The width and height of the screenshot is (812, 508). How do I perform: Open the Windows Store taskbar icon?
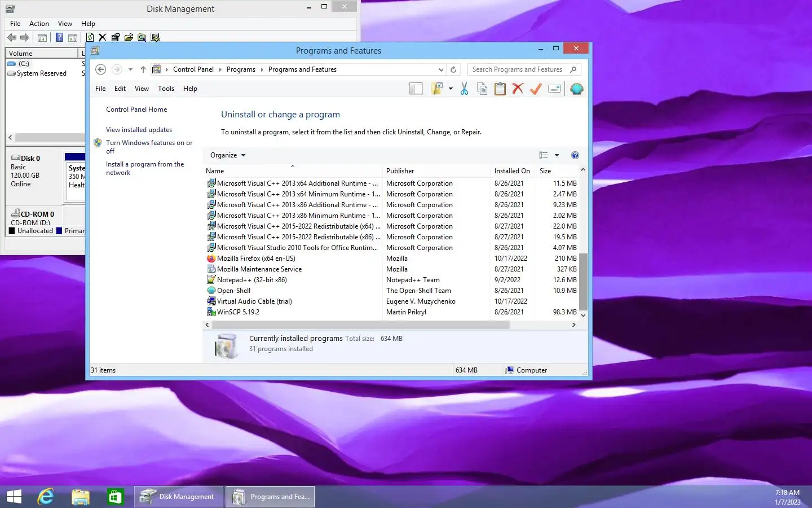tap(115, 497)
